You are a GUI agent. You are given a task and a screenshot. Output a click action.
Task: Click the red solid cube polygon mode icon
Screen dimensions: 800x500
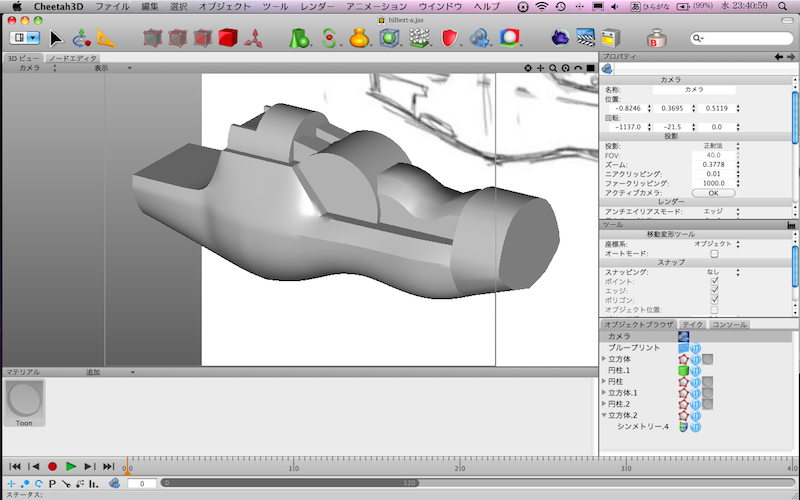point(227,39)
